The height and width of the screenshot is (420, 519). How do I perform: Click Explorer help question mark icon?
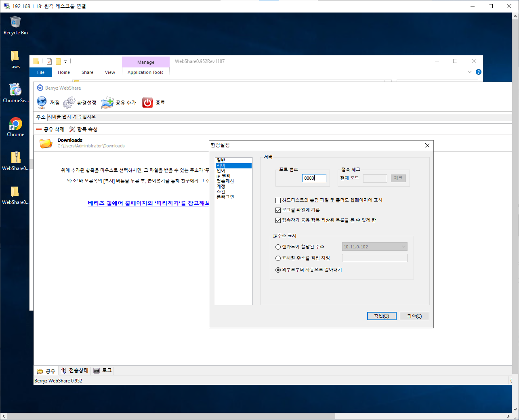tap(479, 72)
